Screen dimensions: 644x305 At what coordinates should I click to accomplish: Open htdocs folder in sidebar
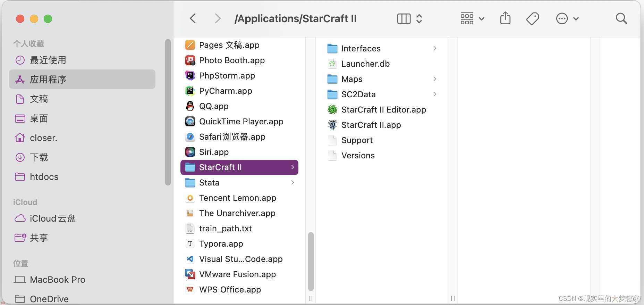tap(82, 177)
